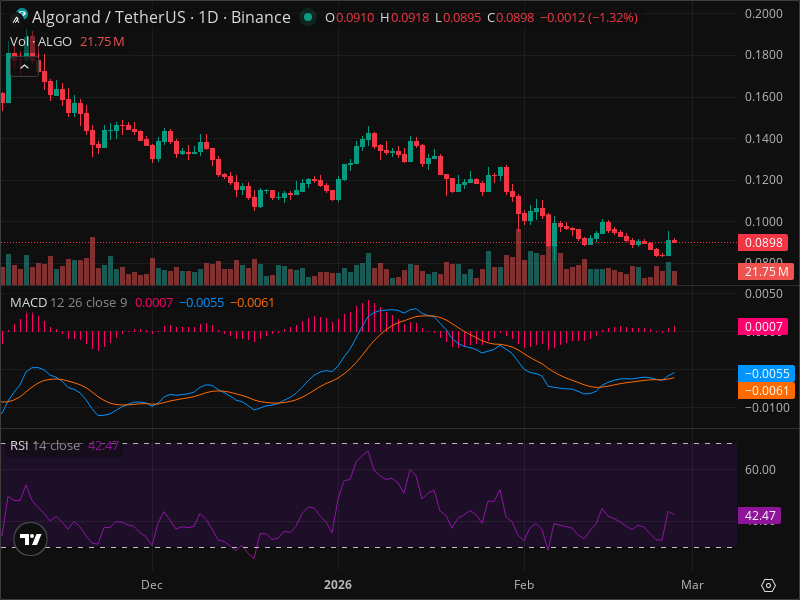Open the TradingView logo link

[31, 539]
